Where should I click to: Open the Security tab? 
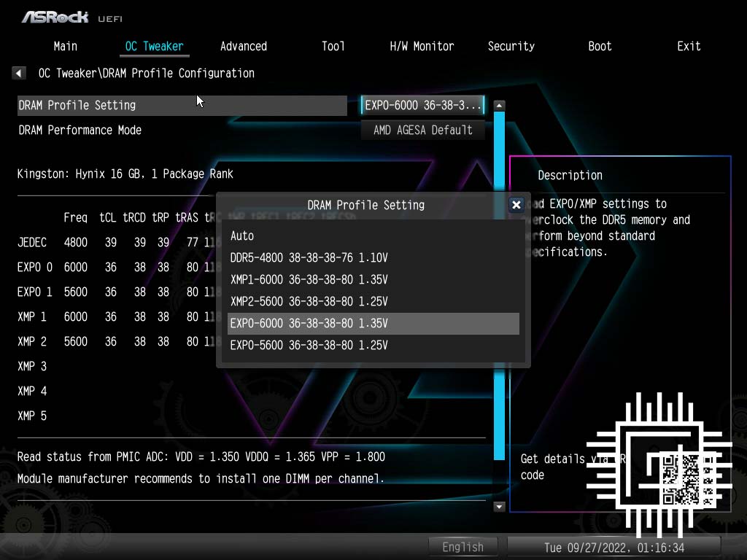[511, 46]
